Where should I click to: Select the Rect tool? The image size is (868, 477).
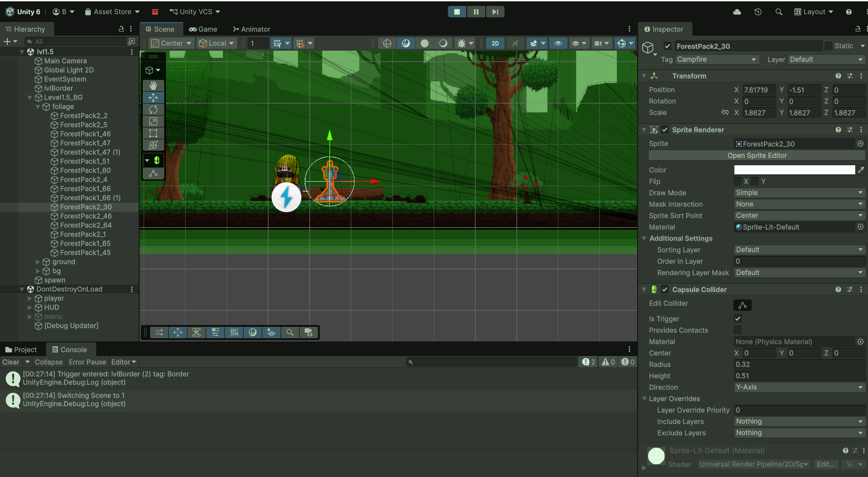153,133
